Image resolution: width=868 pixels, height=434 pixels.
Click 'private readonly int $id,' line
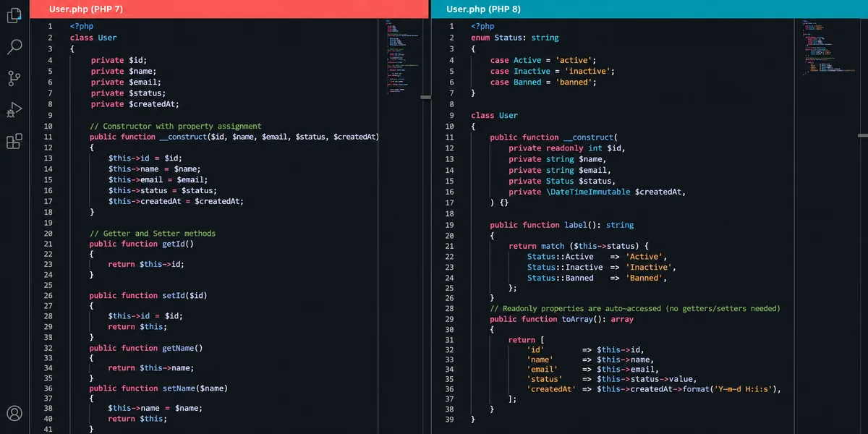(566, 148)
